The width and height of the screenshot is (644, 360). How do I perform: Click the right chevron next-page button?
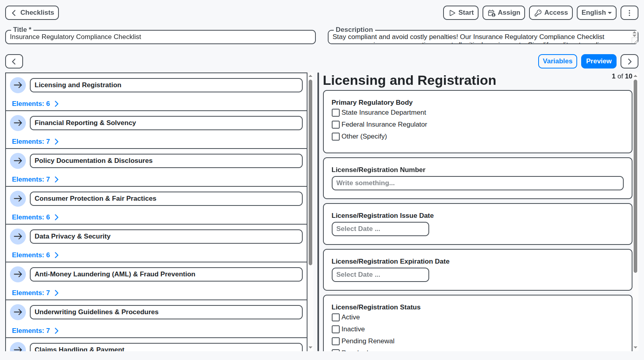pos(629,61)
